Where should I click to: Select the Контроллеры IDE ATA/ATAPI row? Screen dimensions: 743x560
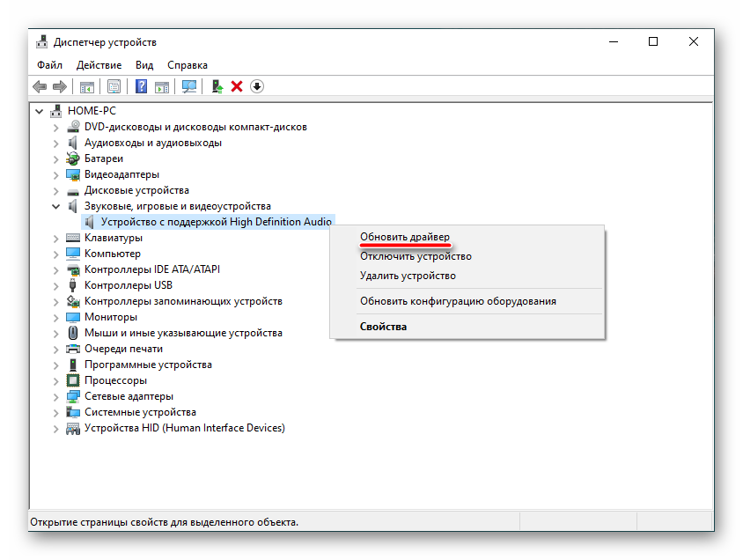click(x=152, y=269)
